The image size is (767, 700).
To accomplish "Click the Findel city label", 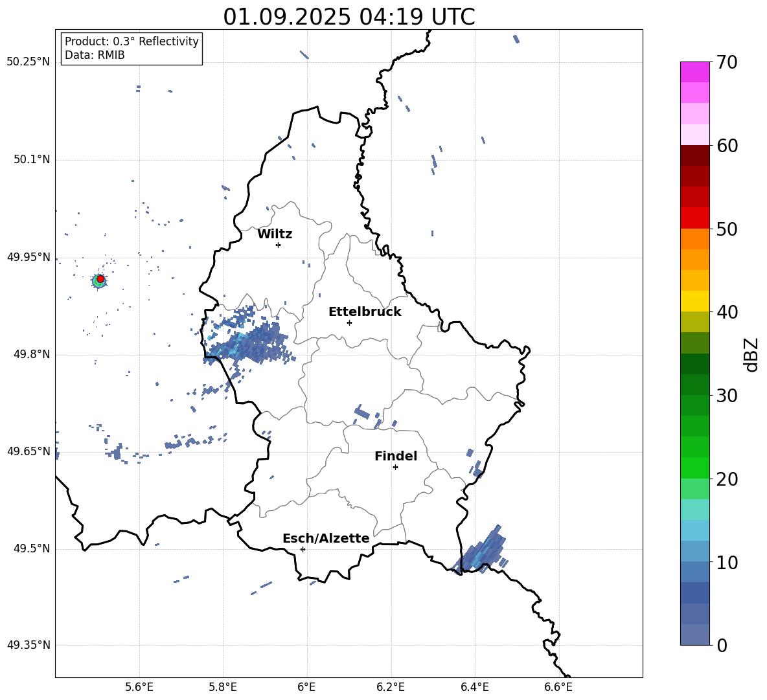I will 396,456.
